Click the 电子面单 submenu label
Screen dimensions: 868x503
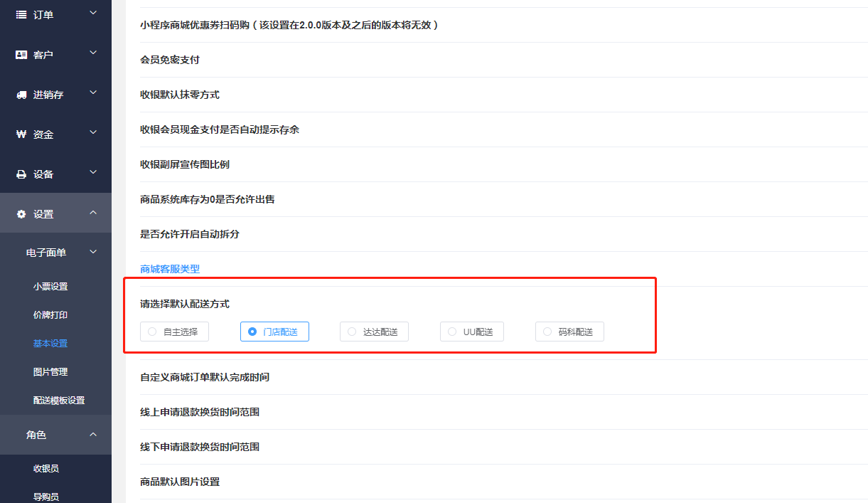[46, 253]
